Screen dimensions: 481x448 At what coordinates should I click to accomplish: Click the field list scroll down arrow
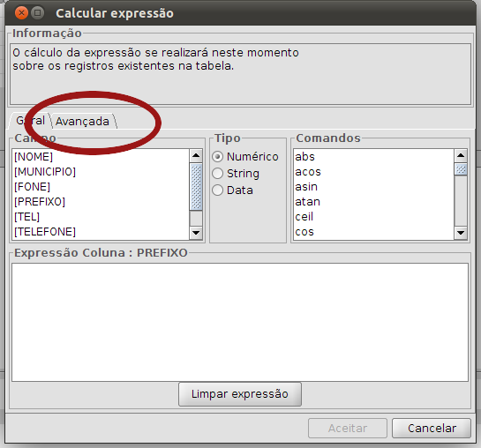[196, 233]
